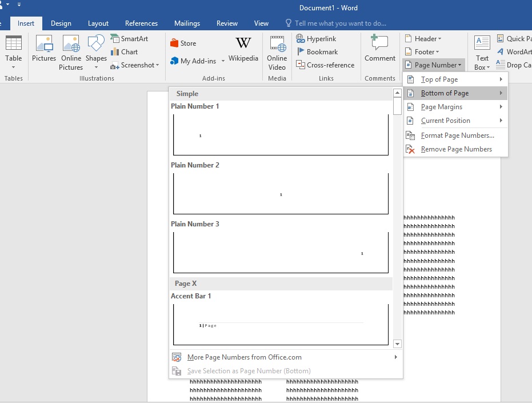Screen dimensions: 532x403
Task: Open the Header dropdown arrow
Action: point(440,39)
